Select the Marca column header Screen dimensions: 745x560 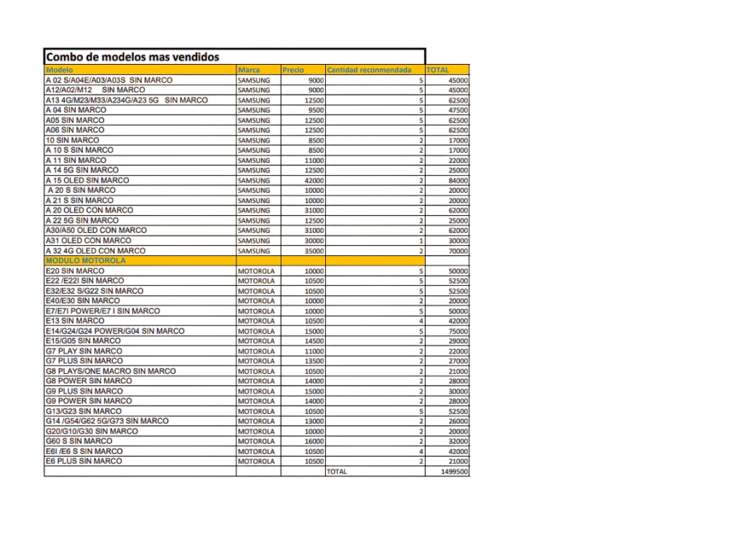249,70
